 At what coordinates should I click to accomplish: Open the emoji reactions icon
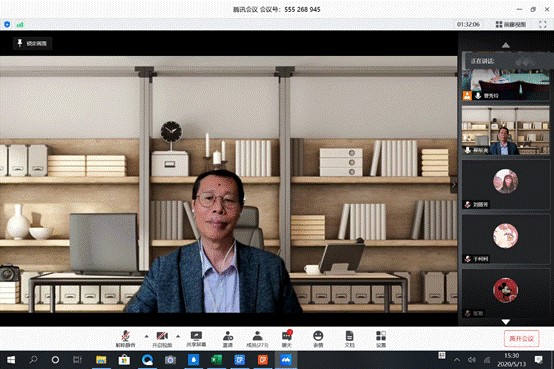(x=318, y=339)
